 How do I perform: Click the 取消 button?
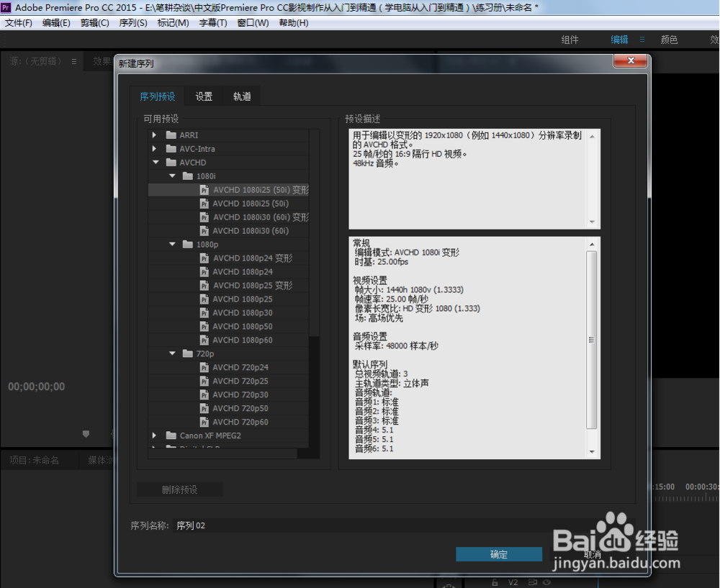pos(593,554)
